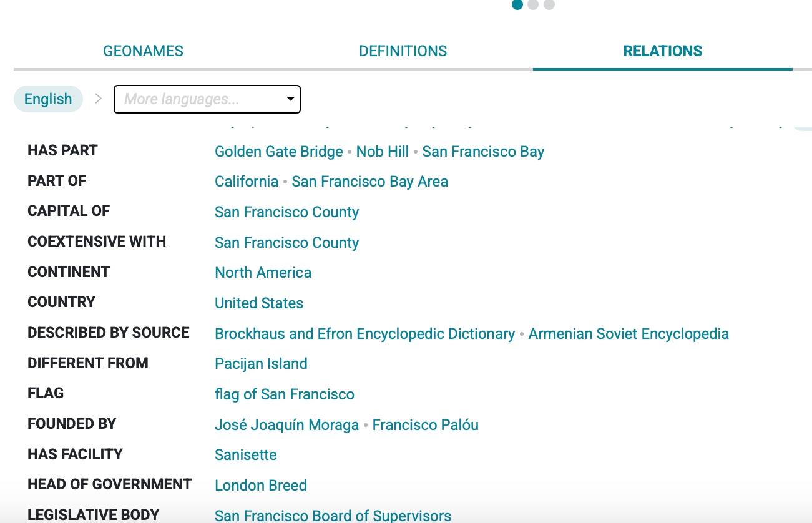The height and width of the screenshot is (523, 812).
Task: Open the DEFINITIONS tab
Action: [x=403, y=51]
